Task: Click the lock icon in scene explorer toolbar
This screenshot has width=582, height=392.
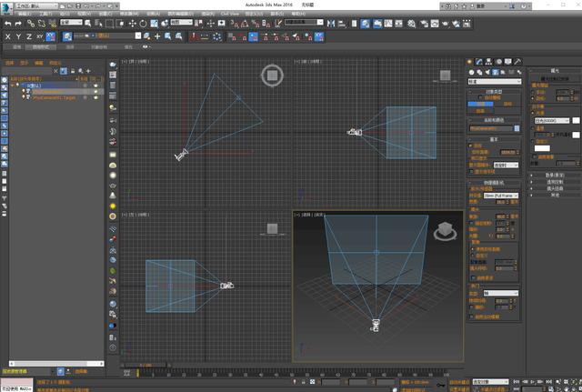Action: click(73, 71)
